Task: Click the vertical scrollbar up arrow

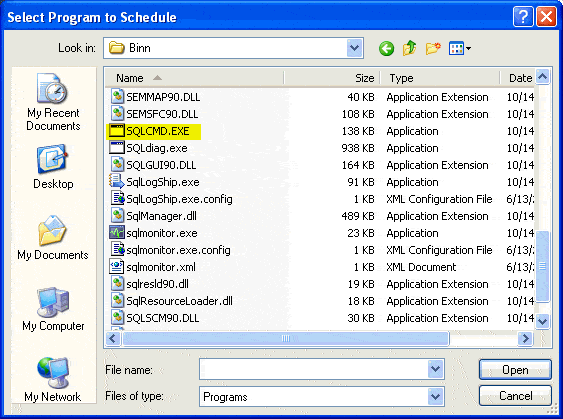Action: coord(543,76)
